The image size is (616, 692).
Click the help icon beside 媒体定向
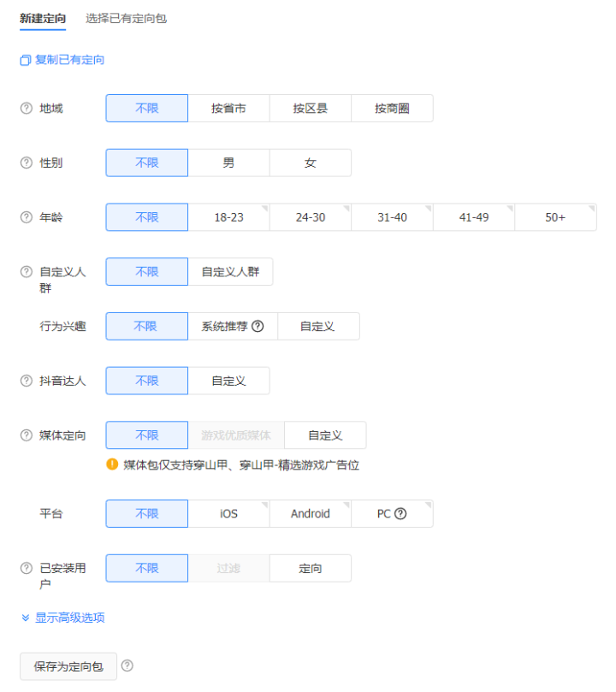[26, 435]
